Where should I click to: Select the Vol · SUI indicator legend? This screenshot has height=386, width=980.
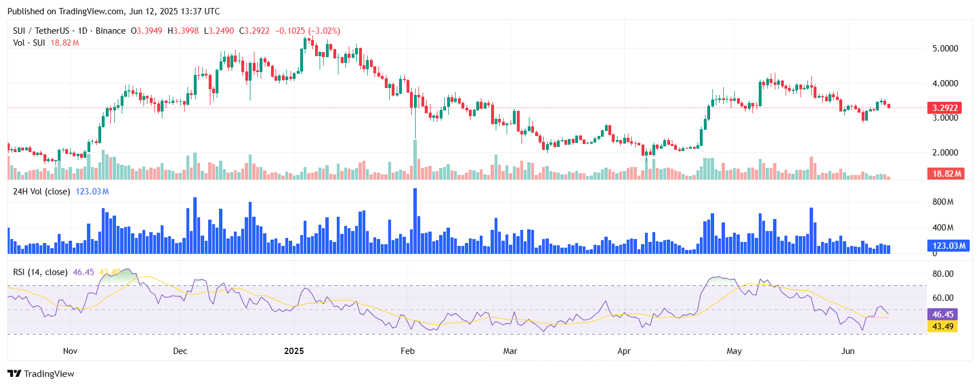click(x=29, y=43)
